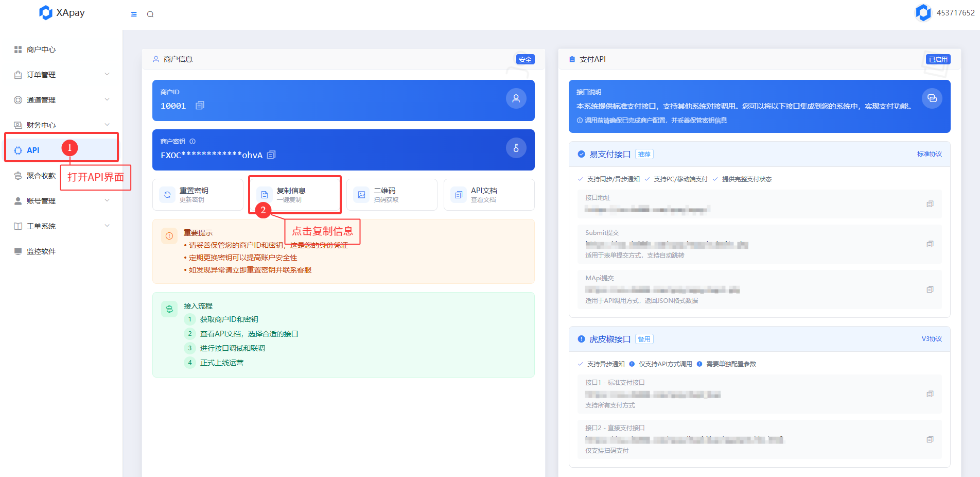
Task: Open 监控软件 from the sidebar
Action: coord(41,251)
